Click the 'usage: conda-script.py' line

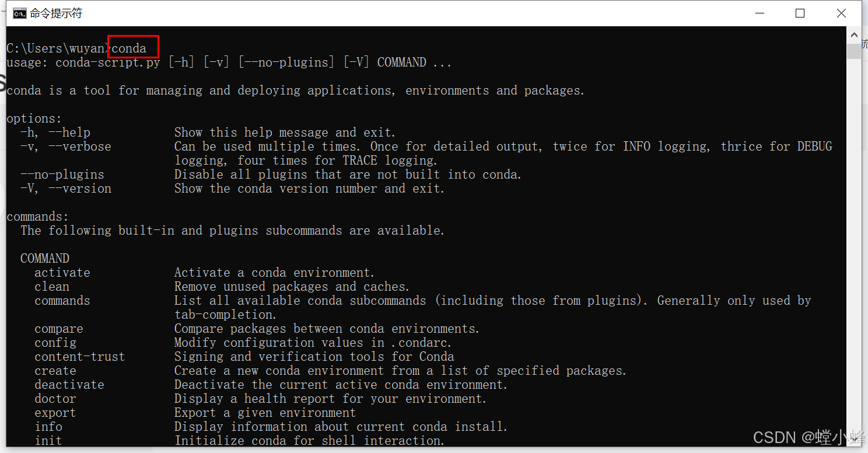point(229,62)
